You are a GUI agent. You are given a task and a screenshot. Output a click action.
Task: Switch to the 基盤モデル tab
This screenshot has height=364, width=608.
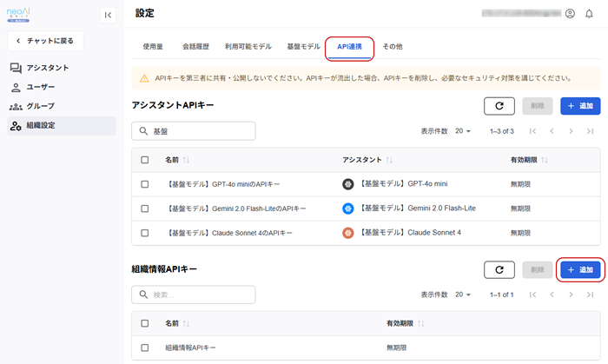303,46
